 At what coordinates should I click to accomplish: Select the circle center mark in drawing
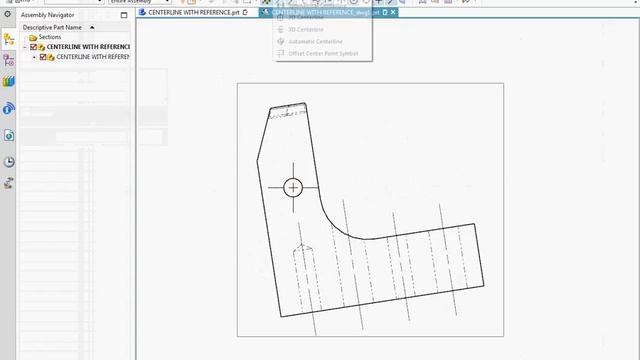point(293,188)
